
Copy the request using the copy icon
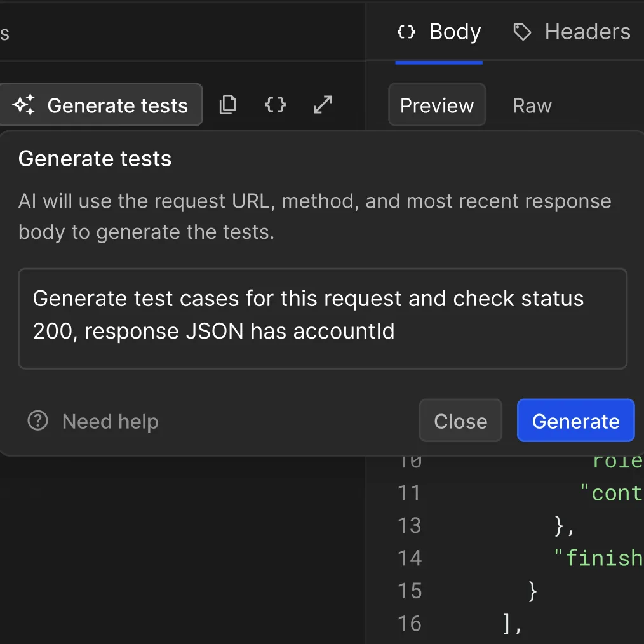tap(228, 104)
